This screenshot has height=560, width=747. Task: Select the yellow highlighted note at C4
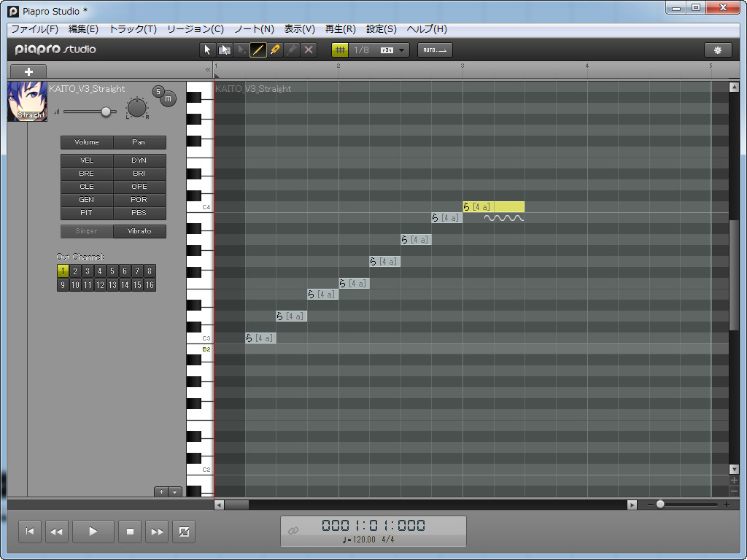(x=494, y=206)
